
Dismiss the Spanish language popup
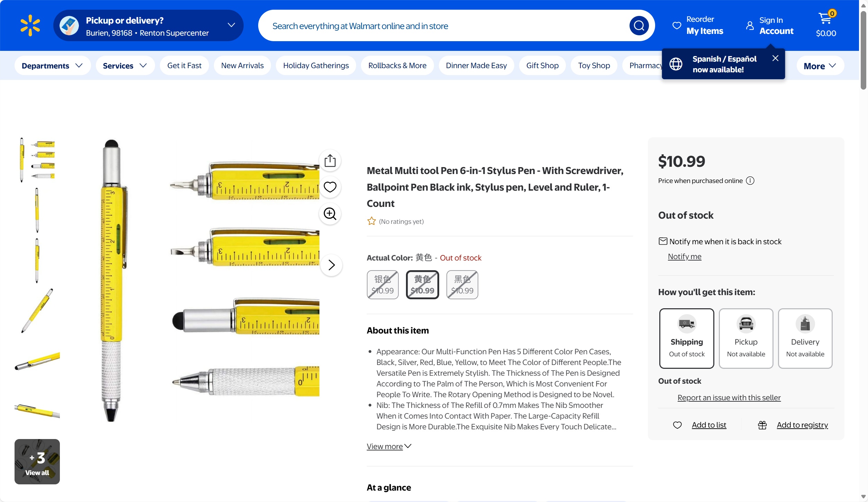click(x=775, y=58)
